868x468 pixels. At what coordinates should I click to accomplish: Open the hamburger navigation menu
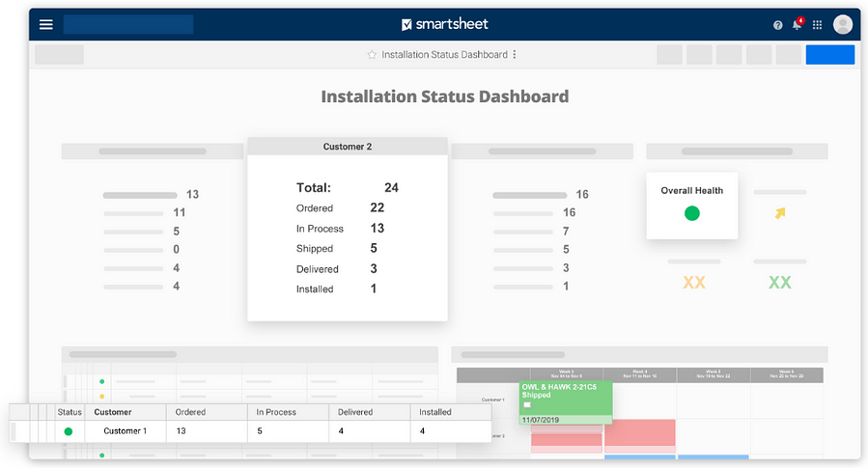(46, 24)
